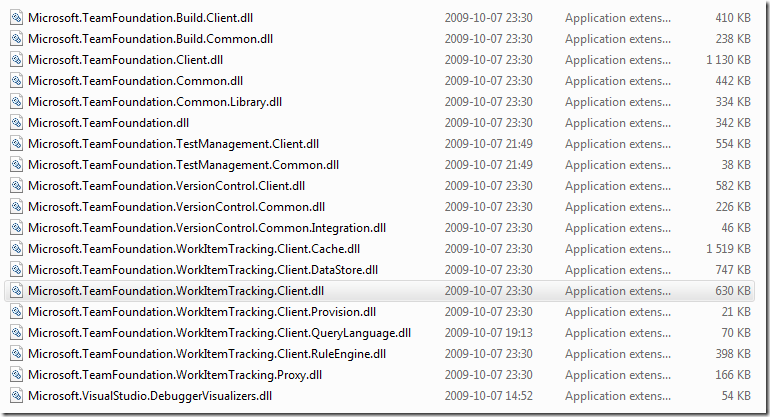Click the 1 519 KB size cell

point(728,249)
